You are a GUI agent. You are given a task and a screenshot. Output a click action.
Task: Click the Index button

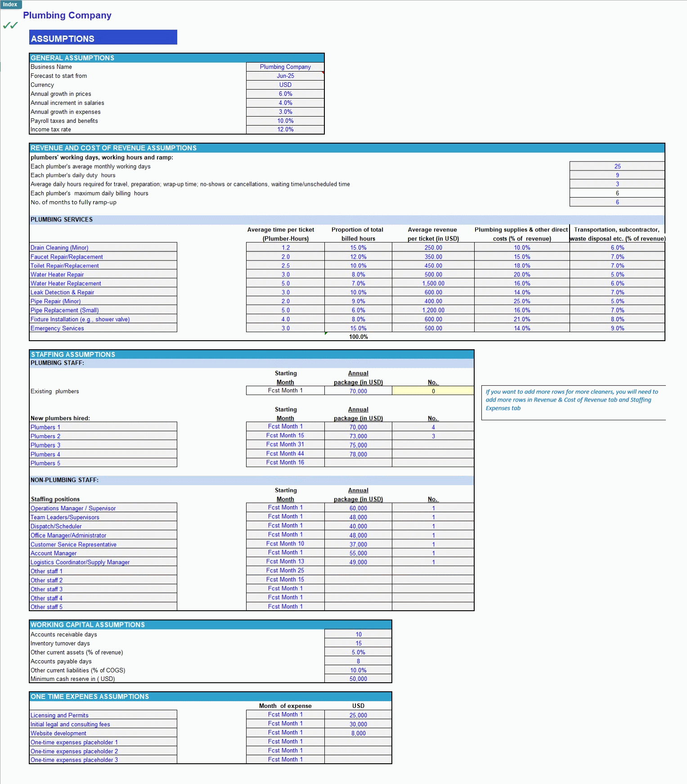point(10,5)
